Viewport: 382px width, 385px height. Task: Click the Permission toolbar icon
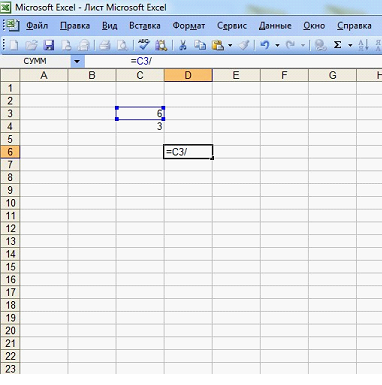tap(66, 45)
